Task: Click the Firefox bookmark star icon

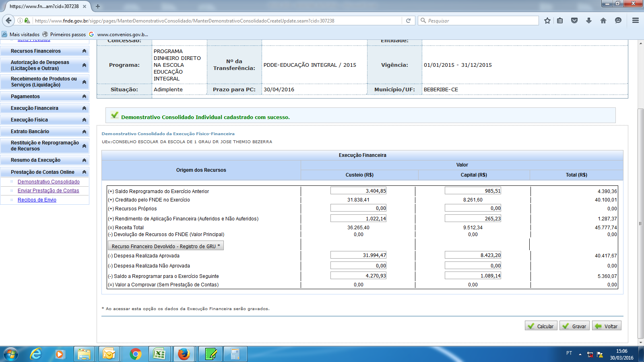Action: 547,21
